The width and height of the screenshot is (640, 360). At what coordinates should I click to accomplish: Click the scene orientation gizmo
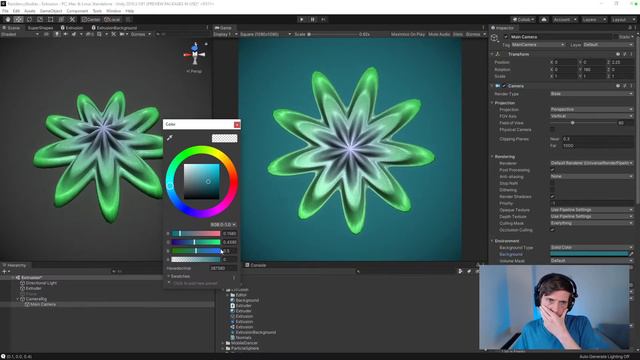click(195, 53)
